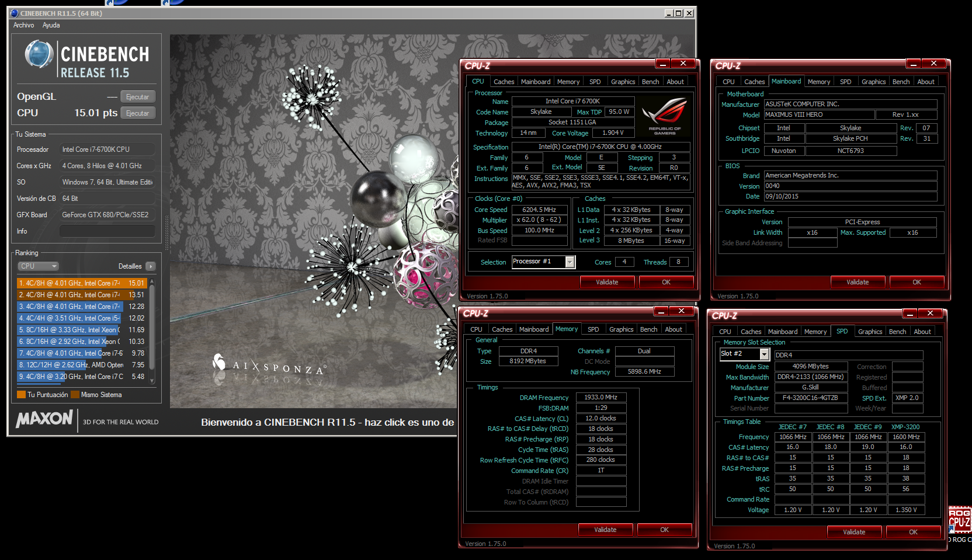Screen dimensions: 972x560
Task: Select ranking row 5 scoring 11.69
Action: click(82, 330)
